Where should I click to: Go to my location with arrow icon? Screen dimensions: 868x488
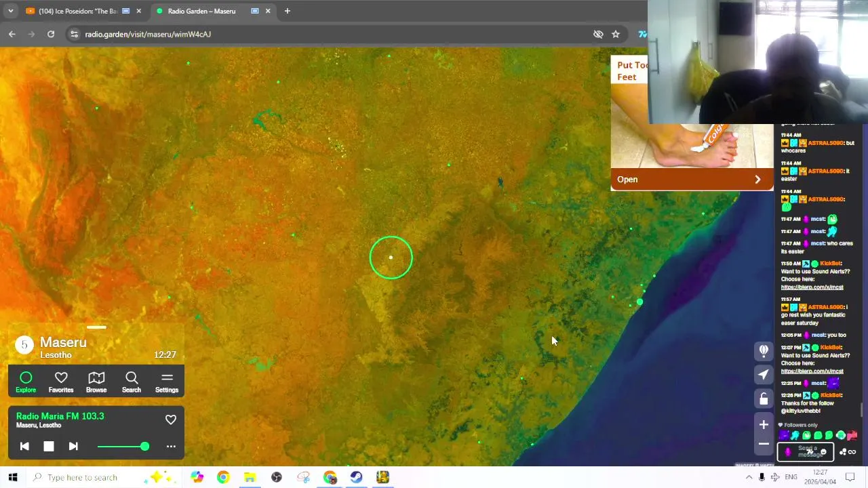point(764,375)
